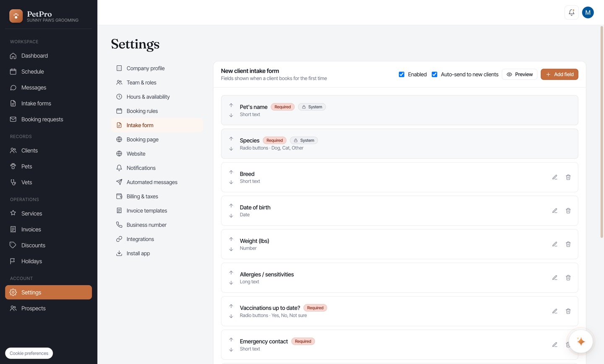604x364 pixels.
Task: Open Website settings
Action: [157, 154]
